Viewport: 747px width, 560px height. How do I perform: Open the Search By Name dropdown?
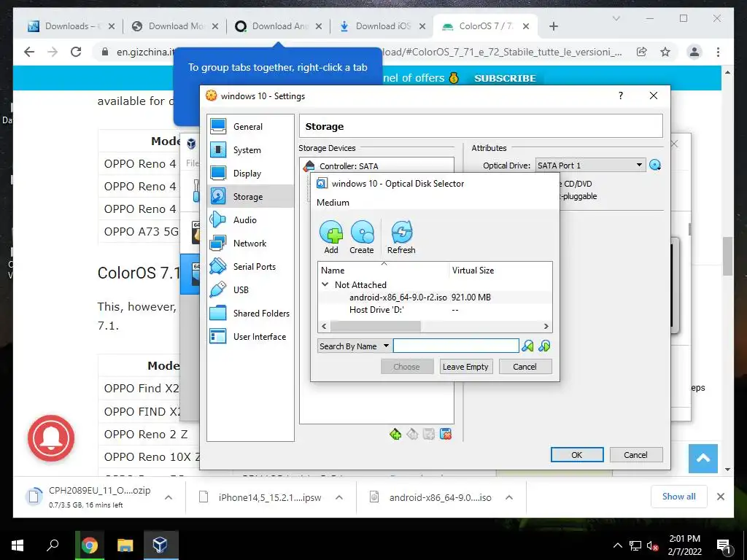[354, 346]
